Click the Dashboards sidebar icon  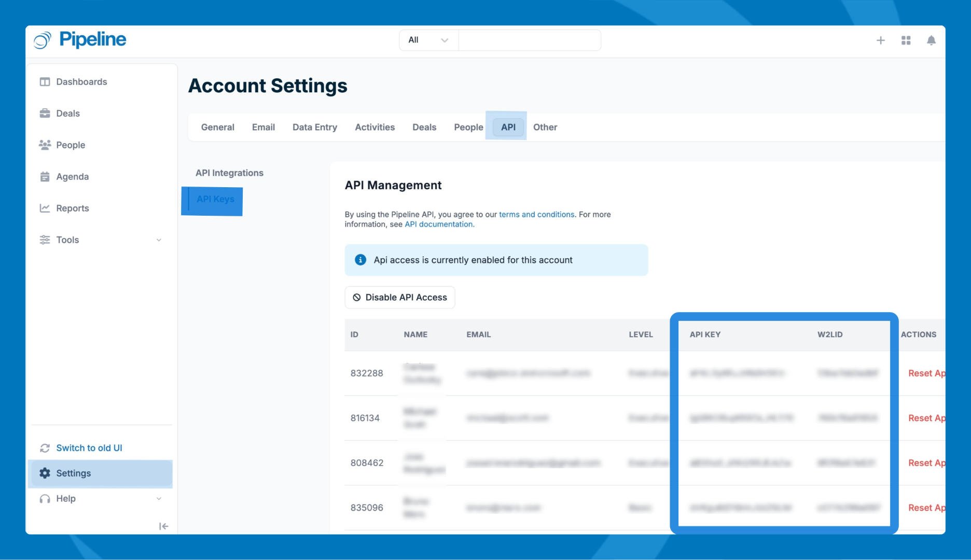(x=45, y=82)
